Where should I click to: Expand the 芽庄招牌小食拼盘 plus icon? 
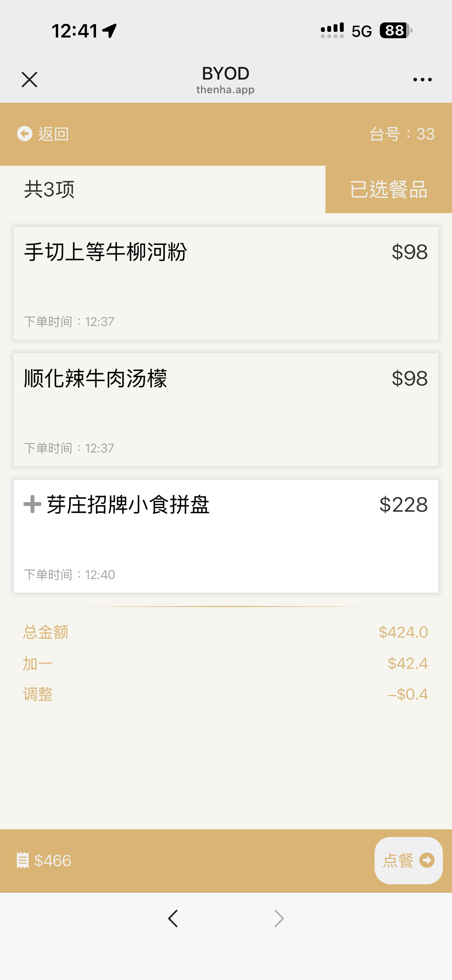point(33,504)
